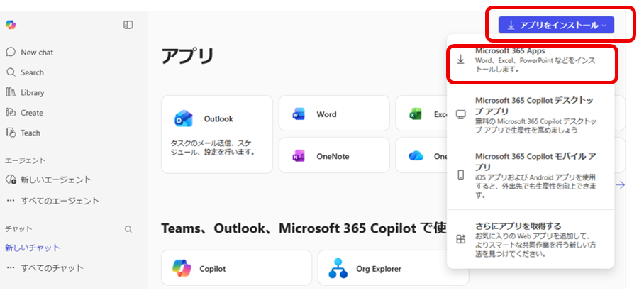Open the OneNote app tile
644x298 pixels.
[333, 156]
